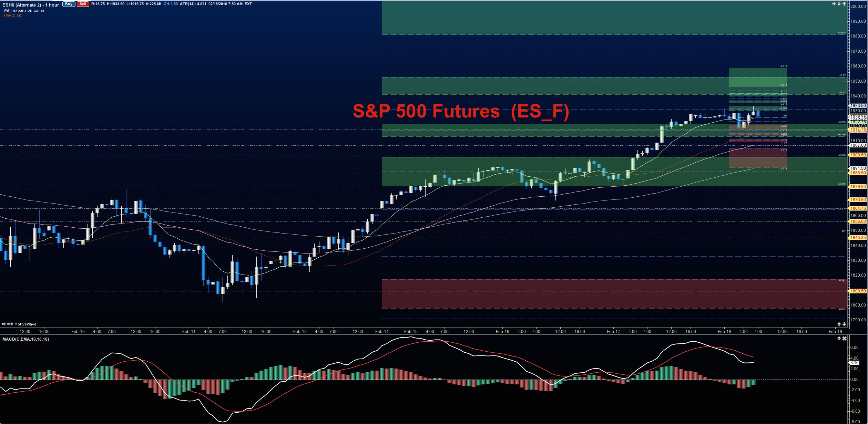The image size is (868, 424).
Task: Click the up-arrow icon above Feb-19 label
Action: click(839, 324)
